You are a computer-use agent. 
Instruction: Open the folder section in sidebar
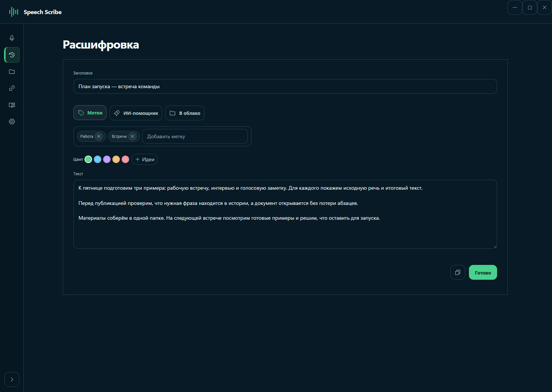12,72
